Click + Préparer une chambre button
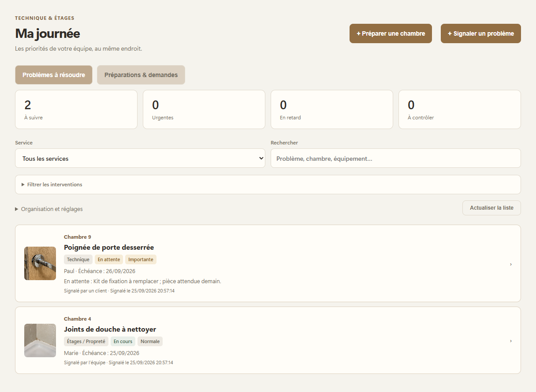 391,33
